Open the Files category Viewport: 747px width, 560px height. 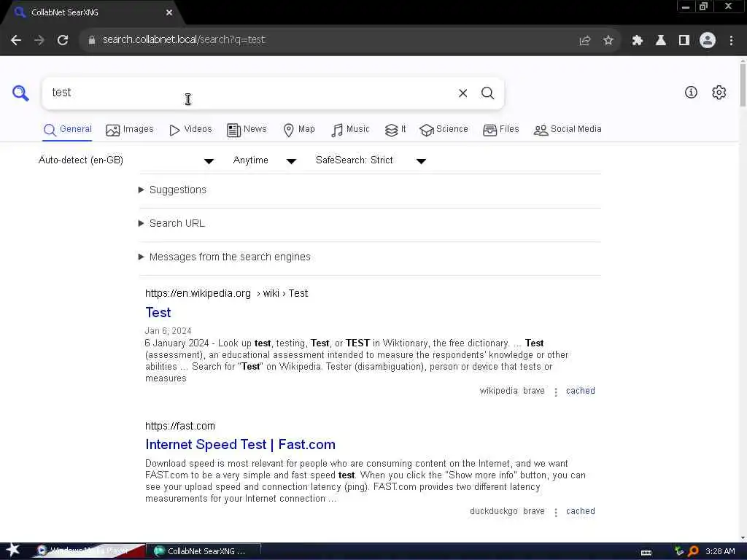(x=500, y=130)
